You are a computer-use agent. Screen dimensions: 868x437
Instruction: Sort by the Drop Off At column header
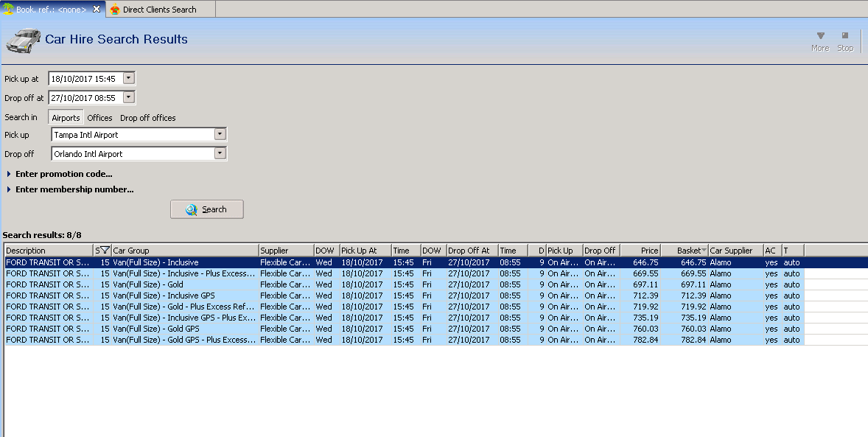click(x=472, y=251)
